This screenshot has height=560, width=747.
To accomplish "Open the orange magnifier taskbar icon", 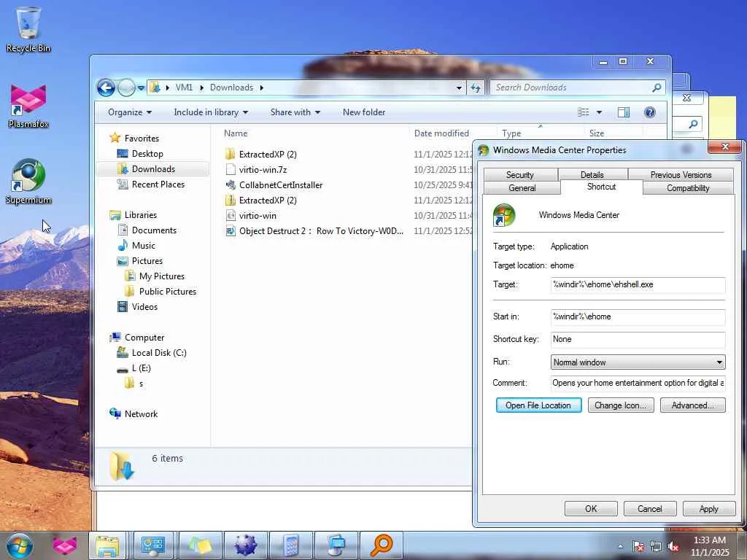I will (382, 545).
